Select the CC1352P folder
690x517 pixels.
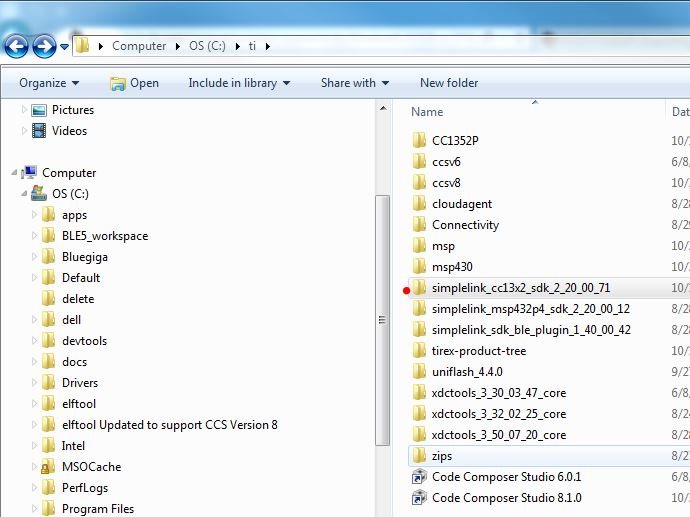[455, 141]
